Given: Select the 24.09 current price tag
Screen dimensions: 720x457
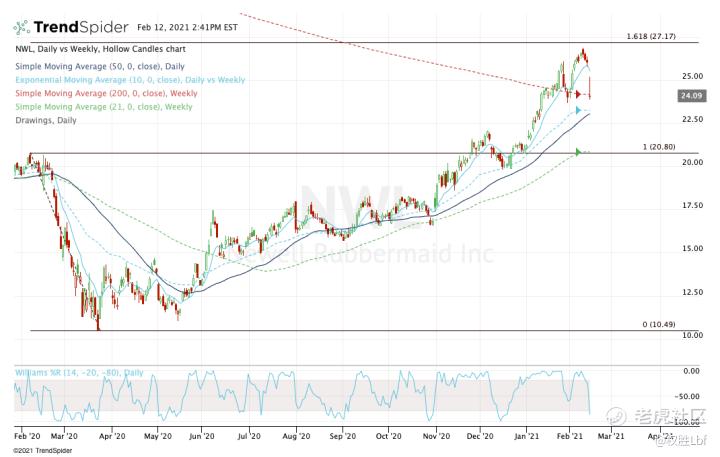Looking at the screenshot, I should point(691,96).
